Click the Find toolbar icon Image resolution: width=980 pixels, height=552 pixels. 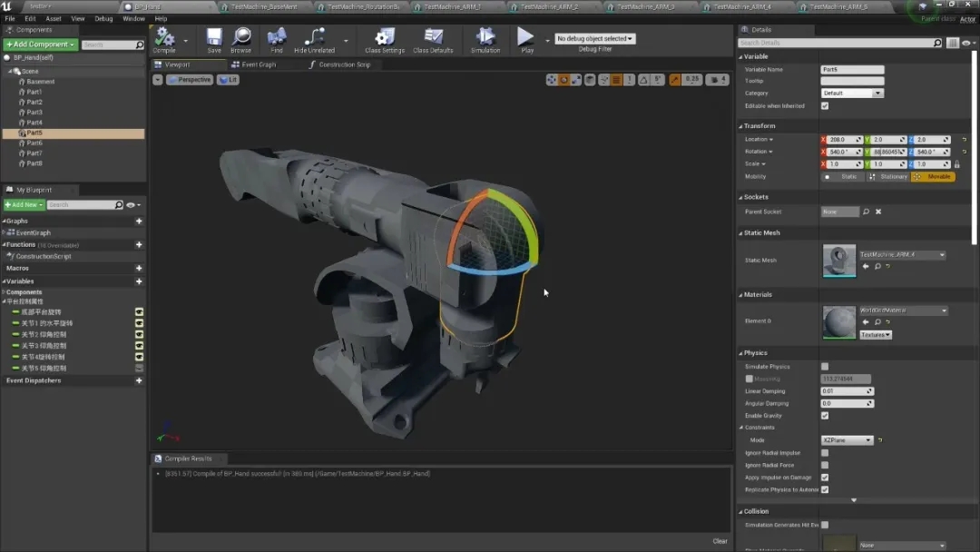(276, 37)
